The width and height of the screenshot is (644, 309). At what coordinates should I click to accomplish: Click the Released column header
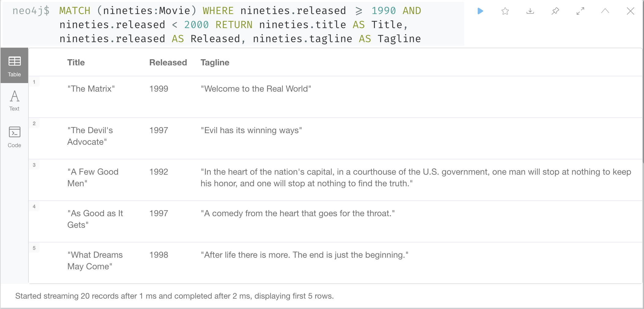click(168, 63)
